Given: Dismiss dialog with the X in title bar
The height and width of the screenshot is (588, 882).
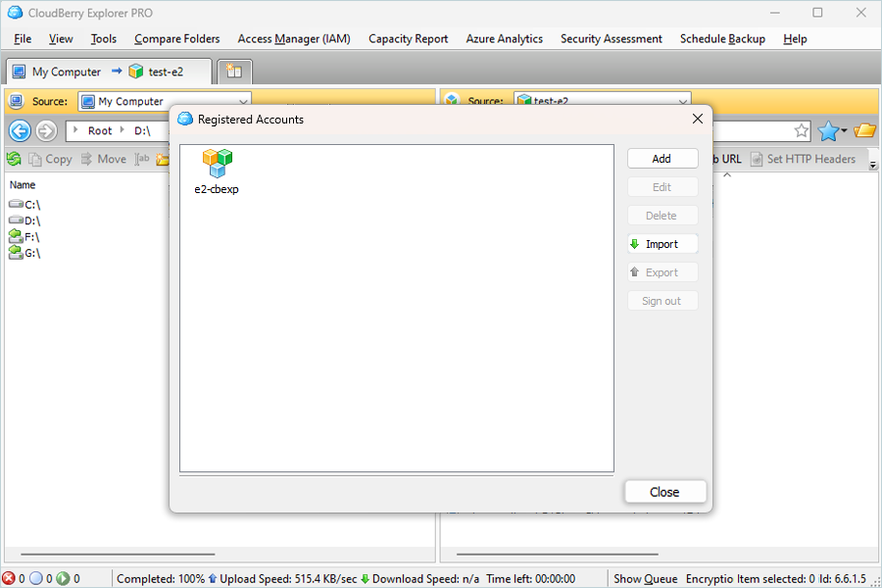Looking at the screenshot, I should (698, 119).
